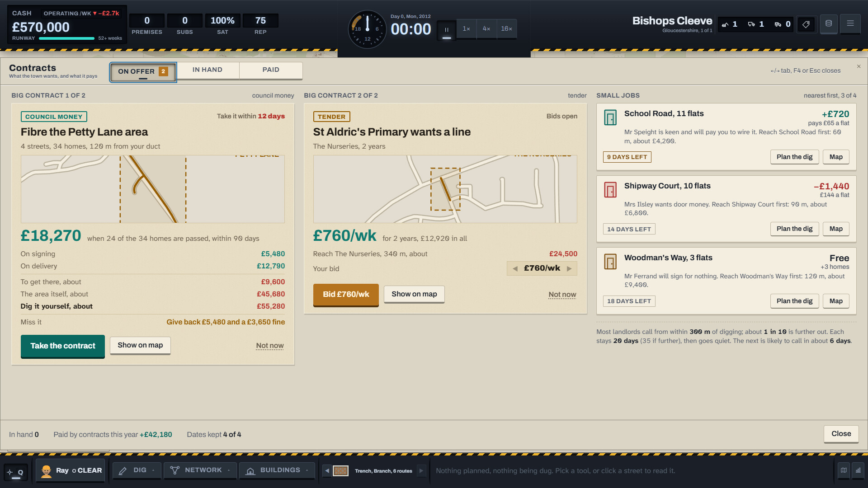Go to next trench route option

tap(421, 470)
